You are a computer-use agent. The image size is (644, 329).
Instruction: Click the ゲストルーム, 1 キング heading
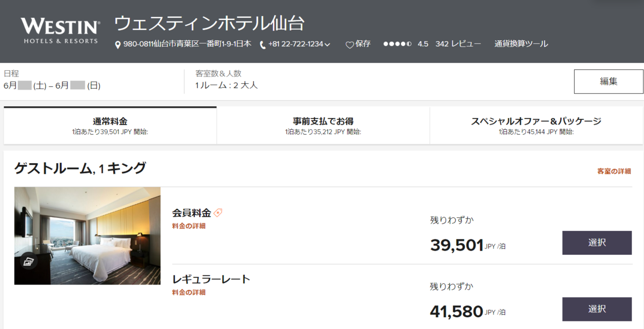click(80, 168)
